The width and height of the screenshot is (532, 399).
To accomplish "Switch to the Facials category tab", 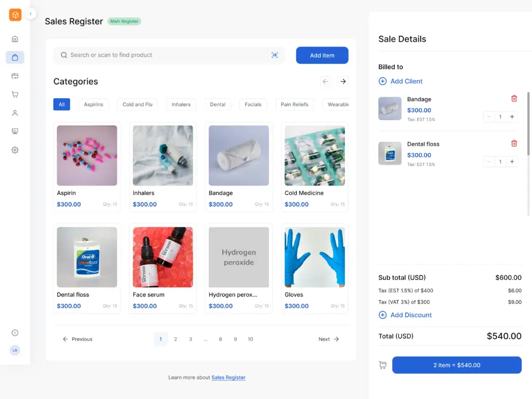I will click(x=252, y=104).
